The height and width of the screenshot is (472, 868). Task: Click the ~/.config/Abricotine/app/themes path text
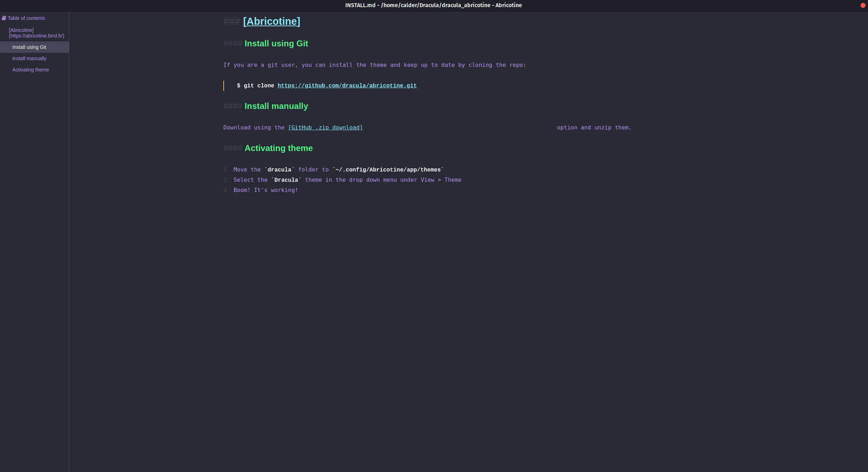pyautogui.click(x=388, y=170)
